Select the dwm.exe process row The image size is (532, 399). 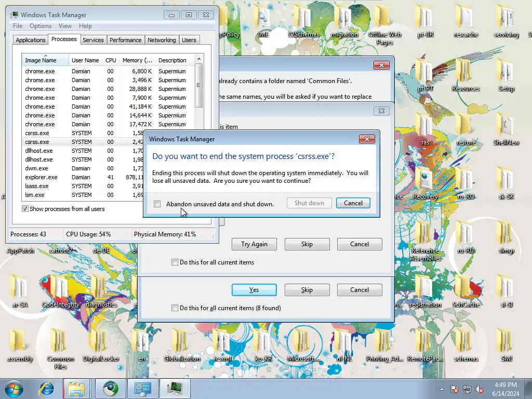point(83,168)
